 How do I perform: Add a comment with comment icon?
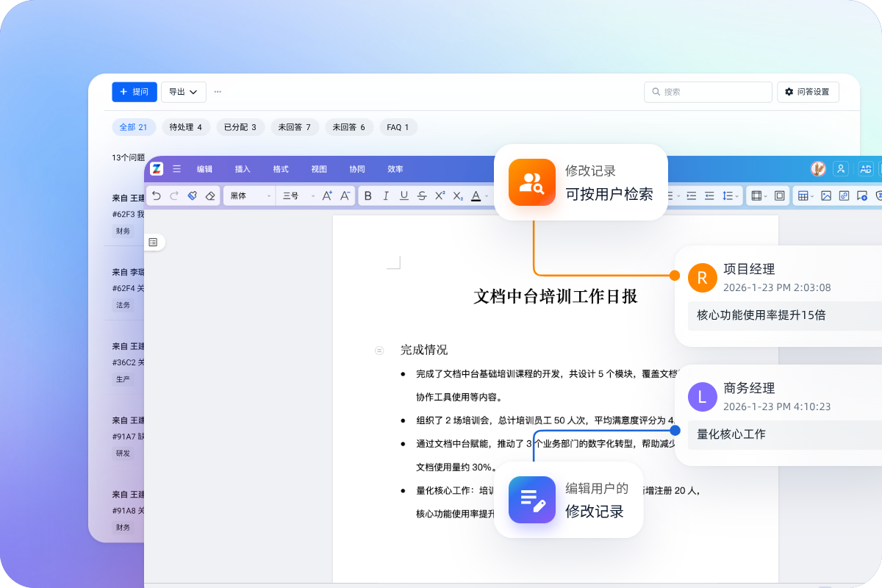pyautogui.click(x=862, y=196)
